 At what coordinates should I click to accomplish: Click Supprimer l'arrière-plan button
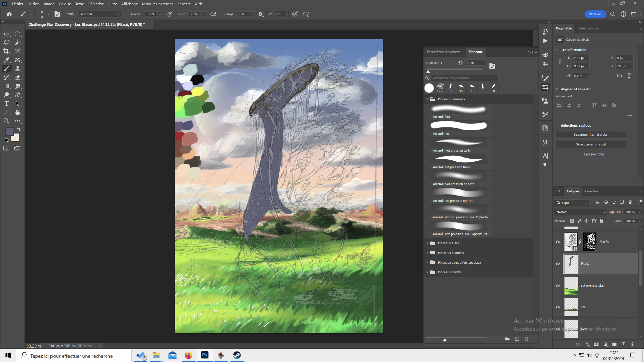coord(591,135)
